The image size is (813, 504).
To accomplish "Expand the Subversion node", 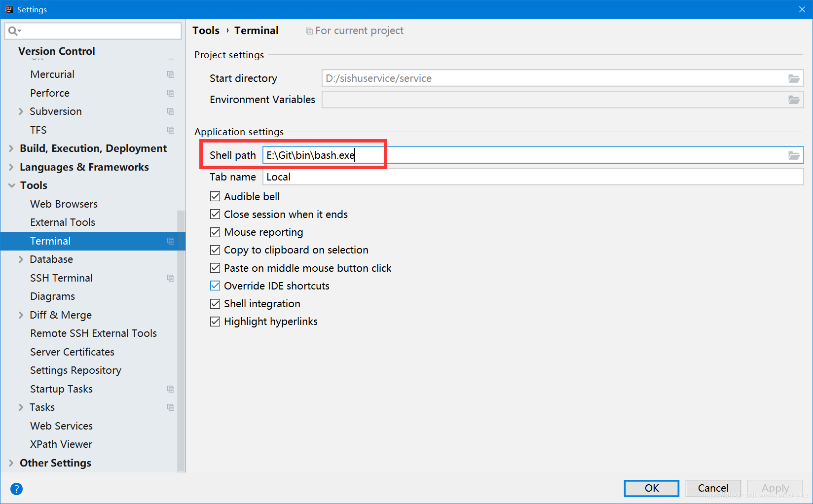I will [x=21, y=111].
